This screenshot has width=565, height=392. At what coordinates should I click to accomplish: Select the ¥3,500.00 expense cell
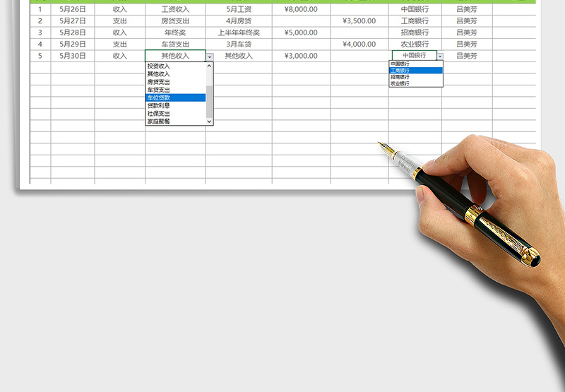(x=359, y=21)
